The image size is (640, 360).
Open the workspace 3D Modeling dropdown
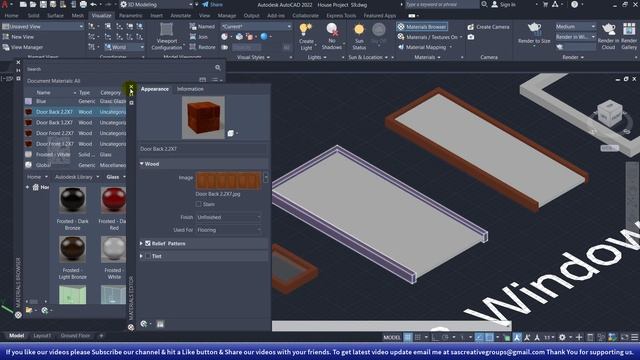pos(156,4)
